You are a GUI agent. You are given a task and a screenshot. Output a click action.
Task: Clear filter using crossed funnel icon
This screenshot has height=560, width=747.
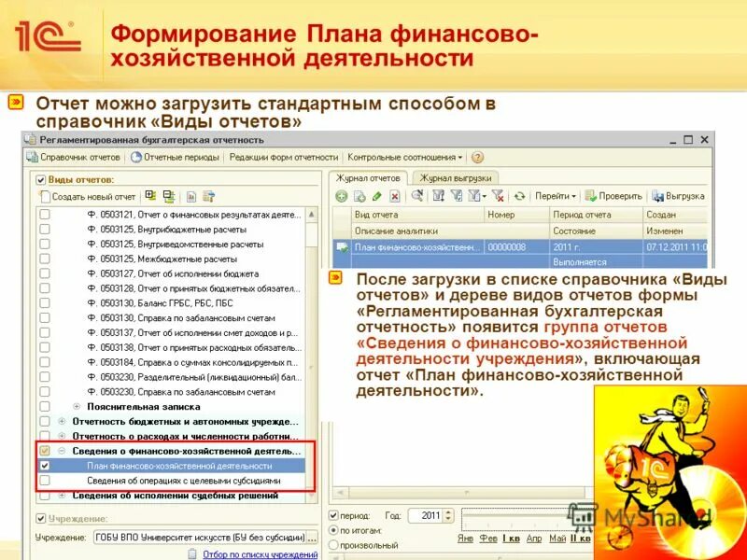click(497, 196)
